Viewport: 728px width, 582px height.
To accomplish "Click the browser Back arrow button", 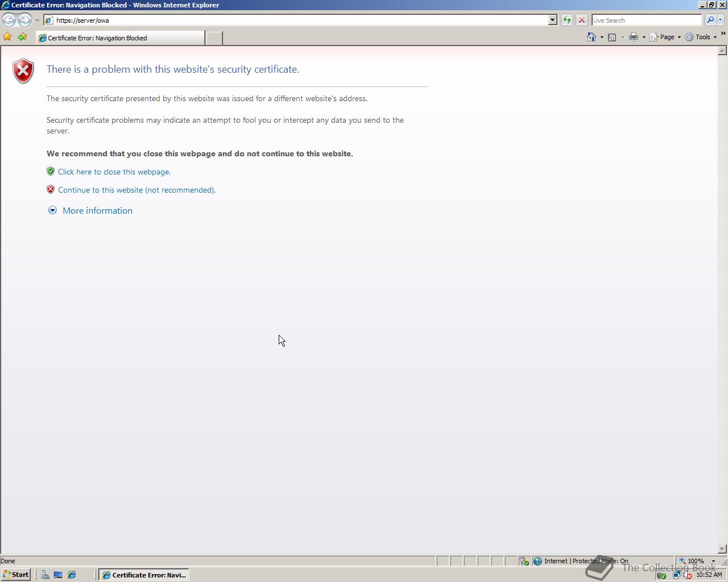I will (9, 20).
